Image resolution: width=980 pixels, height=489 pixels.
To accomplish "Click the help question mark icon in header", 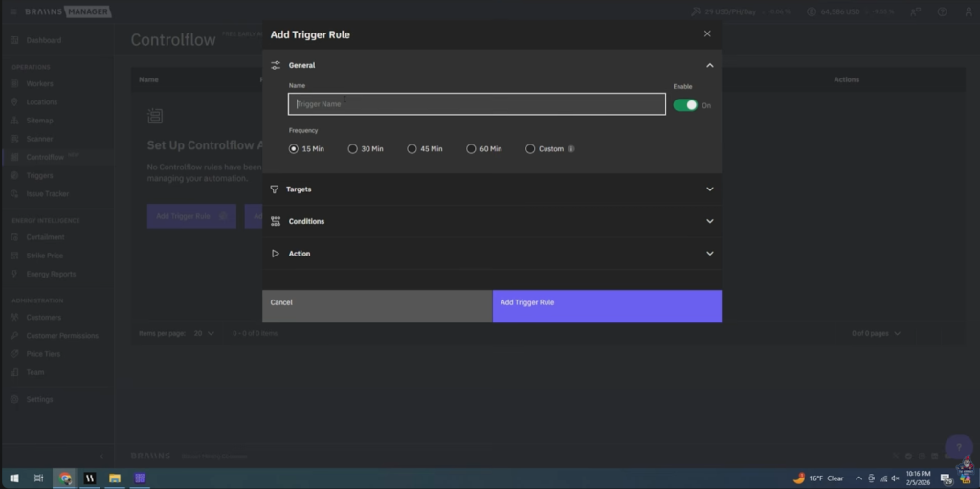I will (942, 12).
